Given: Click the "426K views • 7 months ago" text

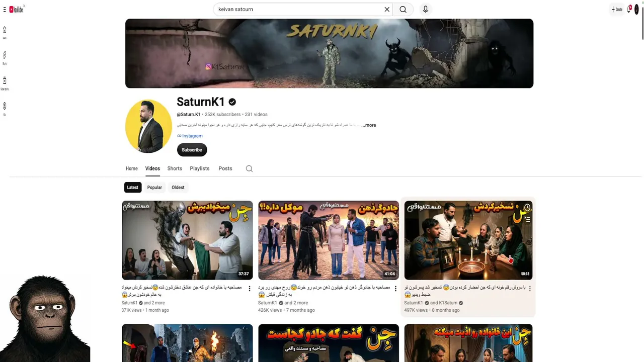Looking at the screenshot, I should (286, 310).
